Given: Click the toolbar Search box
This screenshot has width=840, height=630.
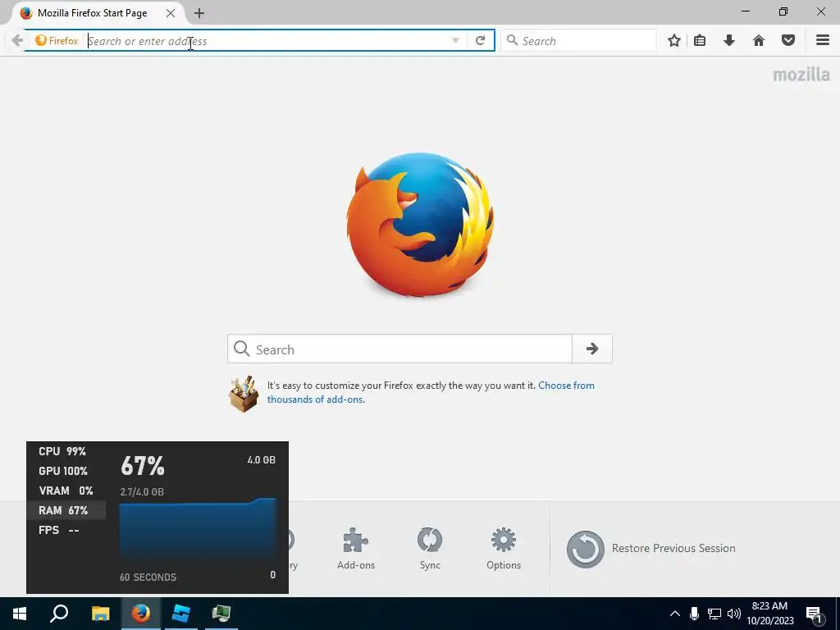Looking at the screenshot, I should coord(578,41).
